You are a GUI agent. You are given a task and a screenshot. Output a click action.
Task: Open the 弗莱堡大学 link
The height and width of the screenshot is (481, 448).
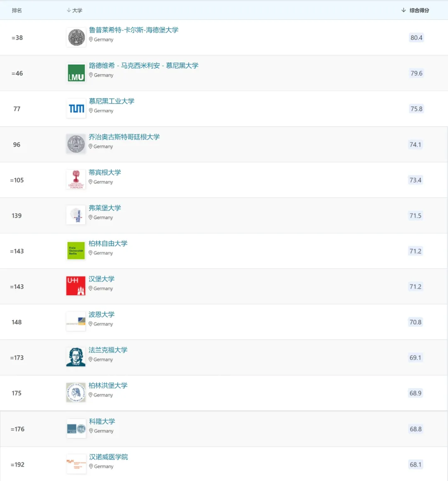coord(105,208)
